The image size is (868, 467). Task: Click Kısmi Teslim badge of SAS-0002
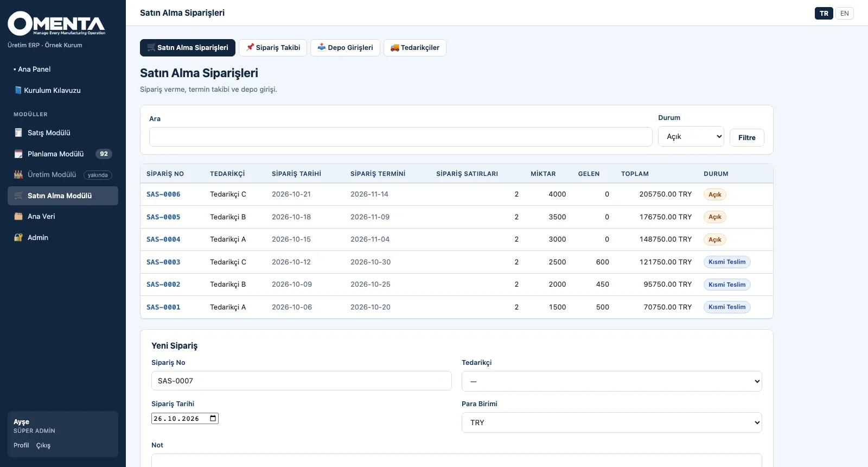pos(727,285)
